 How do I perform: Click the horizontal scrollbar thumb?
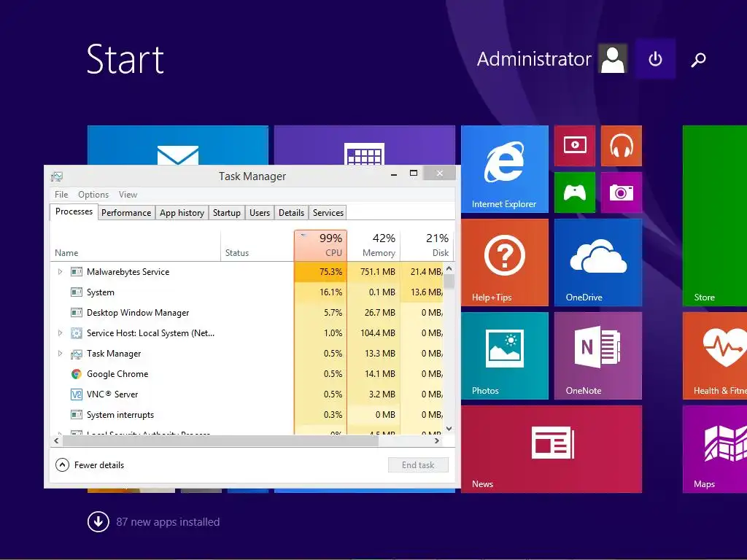pyautogui.click(x=220, y=441)
